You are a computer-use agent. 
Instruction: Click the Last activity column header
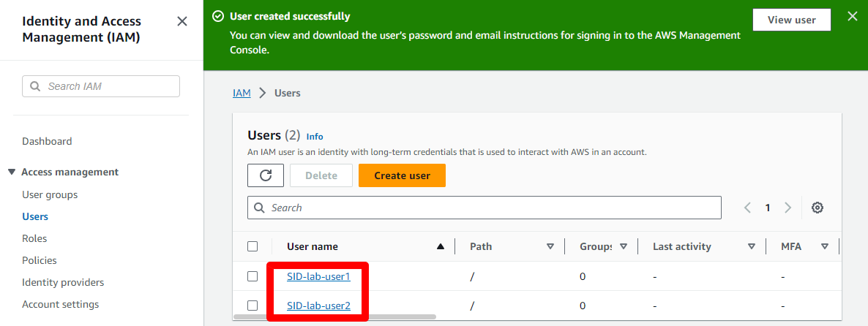(682, 246)
